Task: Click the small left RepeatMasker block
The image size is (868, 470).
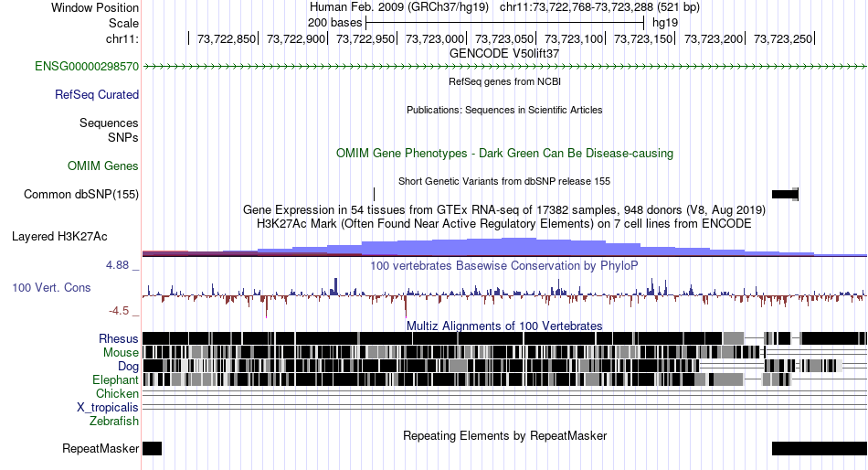Action: pyautogui.click(x=153, y=448)
